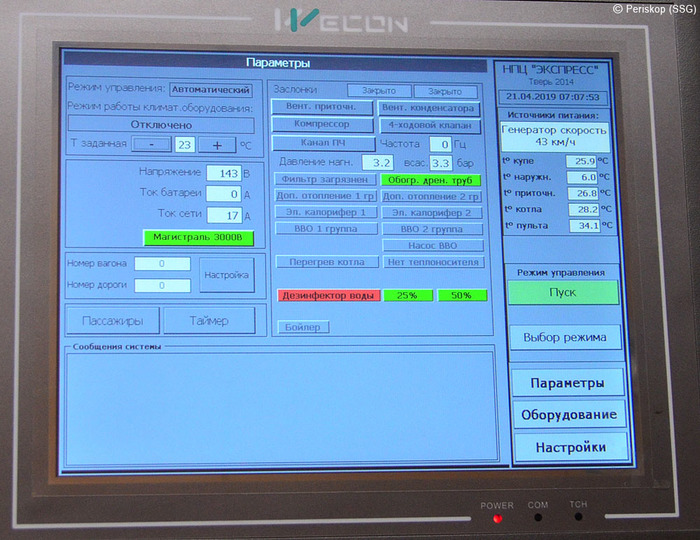The height and width of the screenshot is (540, 700).
Task: Click green Магистраль 3000В indicator
Action: point(198,237)
